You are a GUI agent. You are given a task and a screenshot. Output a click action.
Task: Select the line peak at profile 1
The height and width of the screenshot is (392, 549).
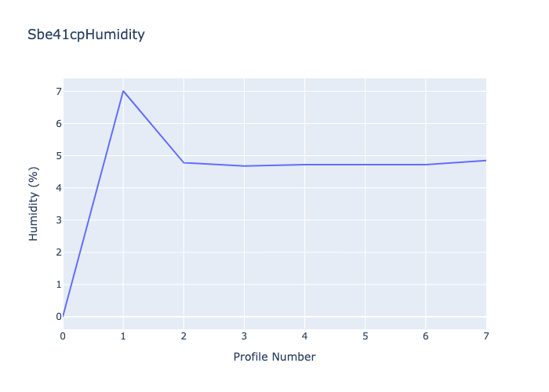(123, 91)
